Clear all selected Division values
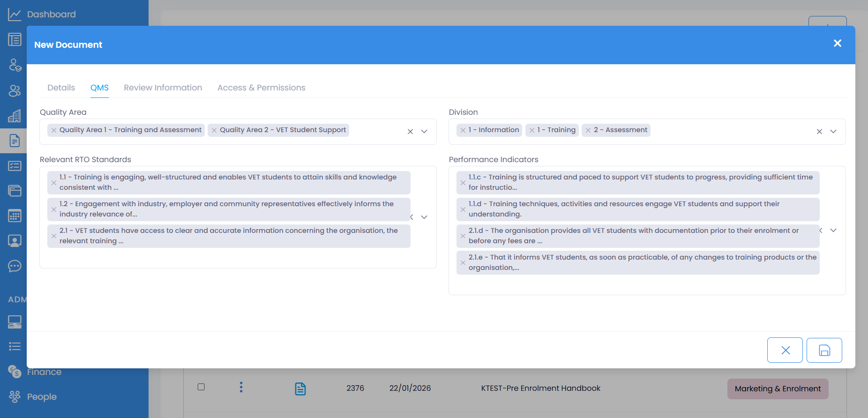The height and width of the screenshot is (418, 868). coord(819,132)
